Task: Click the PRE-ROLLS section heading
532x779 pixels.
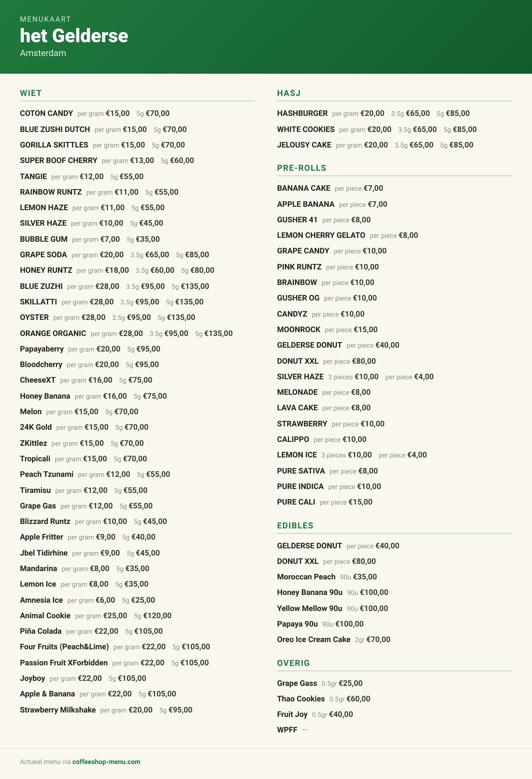Action: coord(301,168)
